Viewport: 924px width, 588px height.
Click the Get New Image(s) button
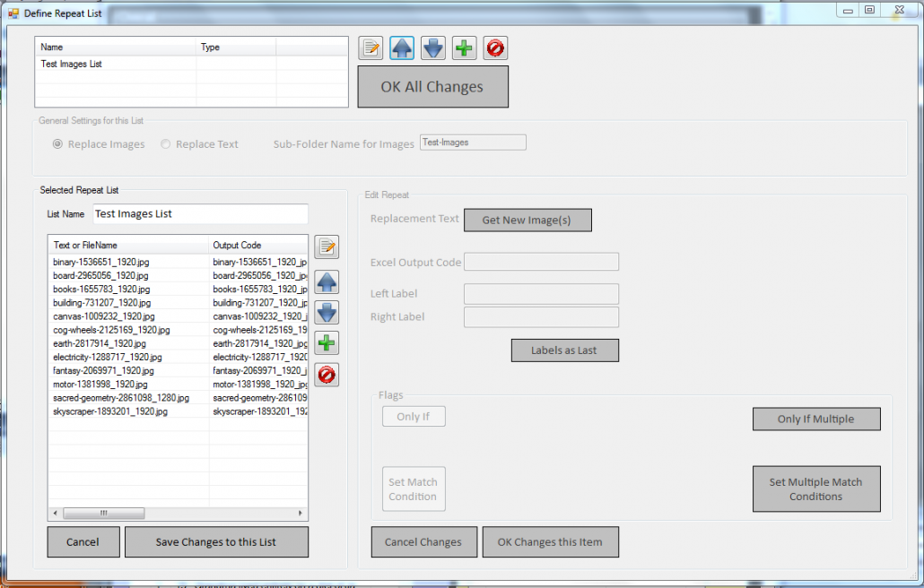point(527,220)
